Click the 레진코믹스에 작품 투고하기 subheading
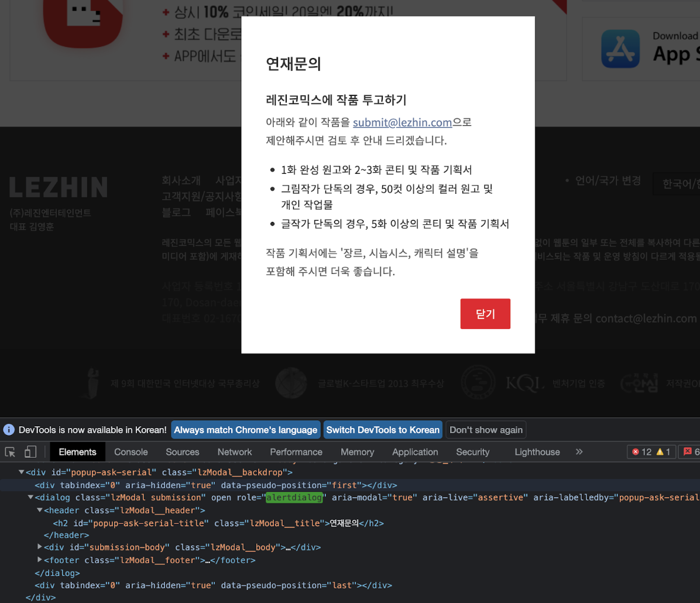The width and height of the screenshot is (700, 603). click(336, 100)
